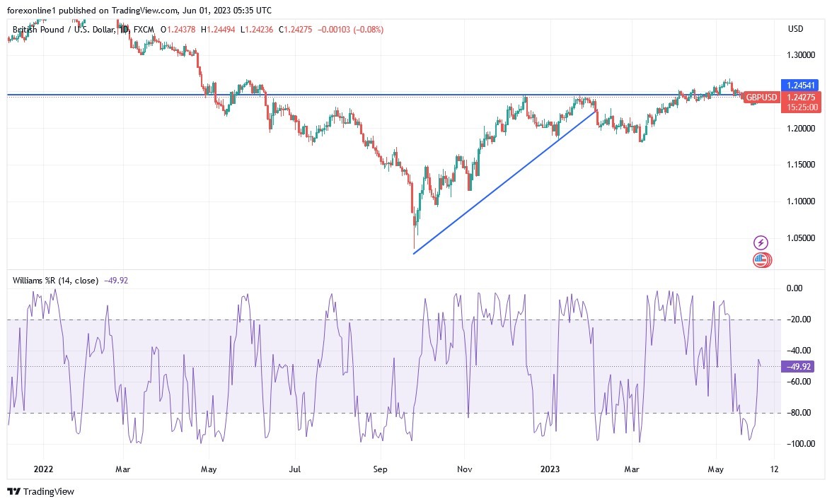The image size is (832, 504).
Task: Click the Sep label on time axis
Action: coord(381,469)
